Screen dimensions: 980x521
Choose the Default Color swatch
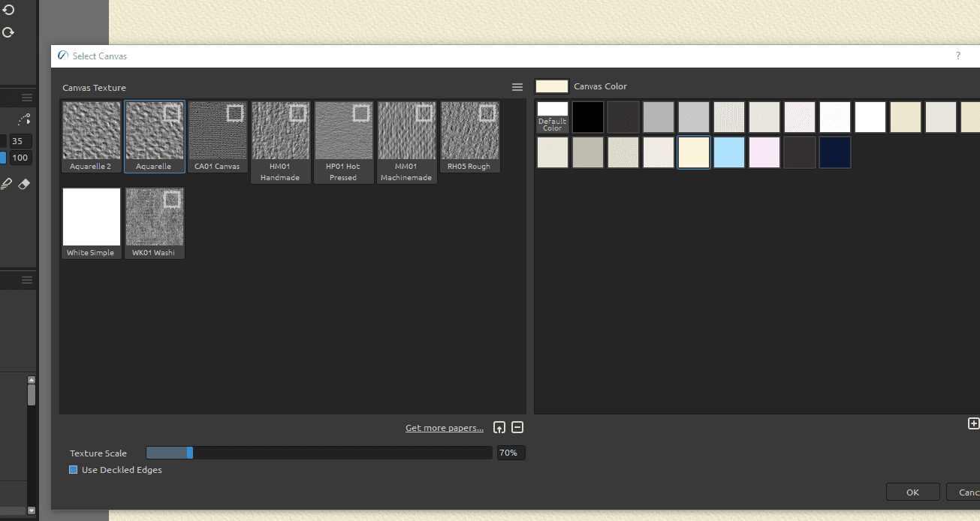[553, 117]
